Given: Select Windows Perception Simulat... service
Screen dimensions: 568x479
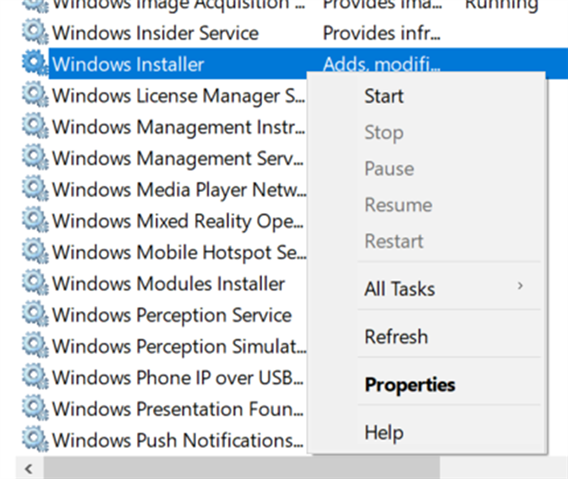Looking at the screenshot, I should coord(179,346).
